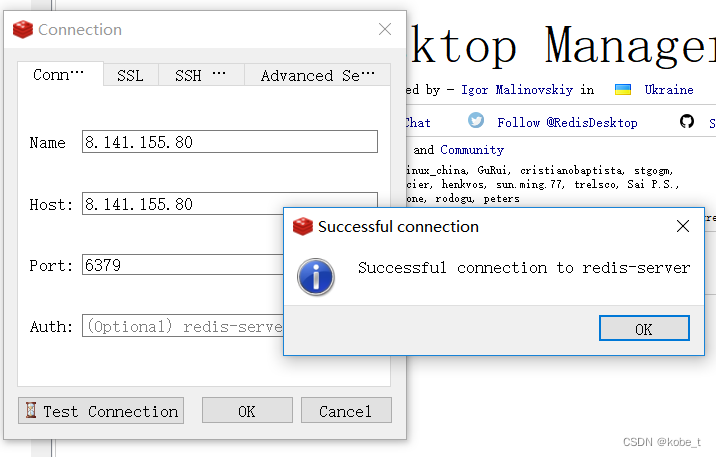Focus the Port field showing 6379

pyautogui.click(x=183, y=265)
